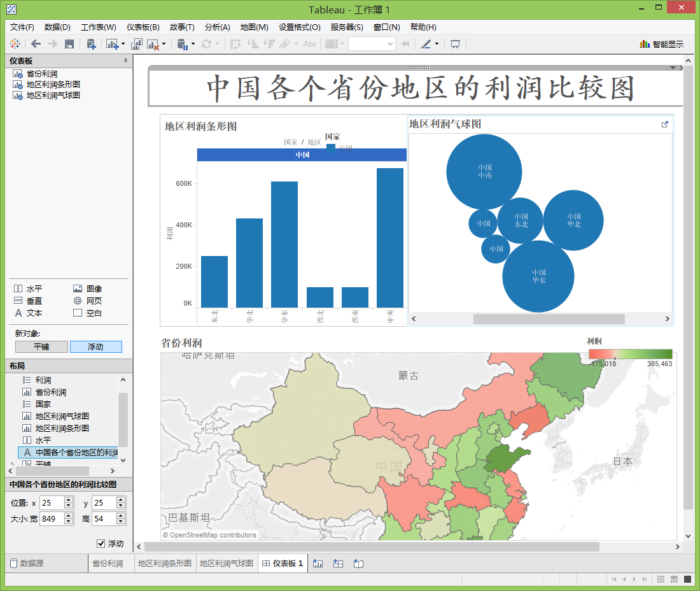The image size is (700, 591).
Task: Open the fit view combo box in the toolbar
Action: click(372, 44)
